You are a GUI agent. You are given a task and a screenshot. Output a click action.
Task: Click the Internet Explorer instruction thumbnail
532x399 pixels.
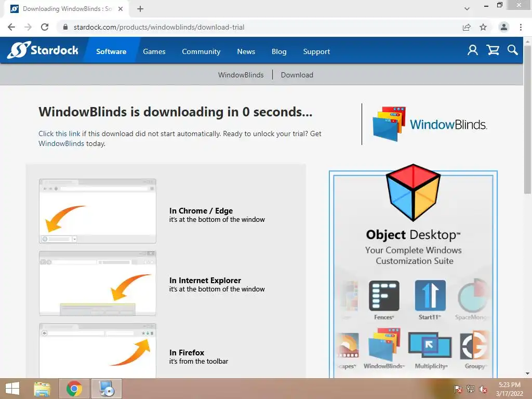[x=97, y=283]
